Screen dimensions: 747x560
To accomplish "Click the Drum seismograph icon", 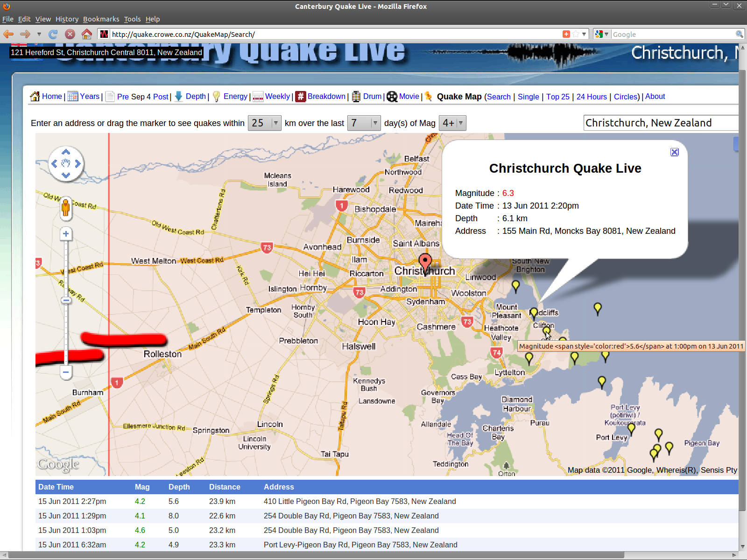I will [x=356, y=97].
